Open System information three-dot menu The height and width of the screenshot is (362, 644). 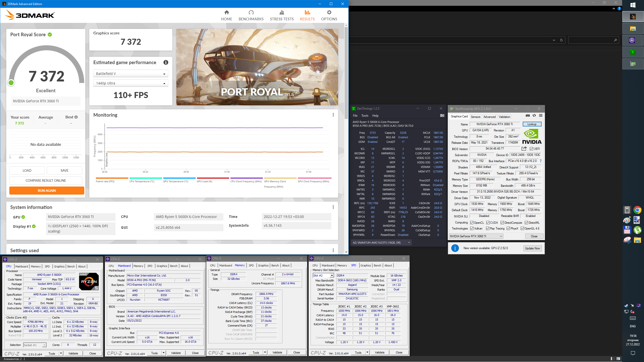coord(333,207)
